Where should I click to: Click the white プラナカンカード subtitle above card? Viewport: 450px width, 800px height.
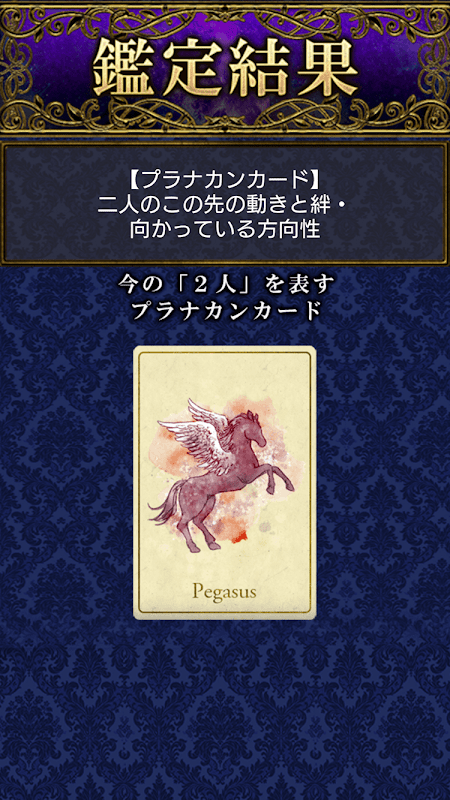[224, 310]
